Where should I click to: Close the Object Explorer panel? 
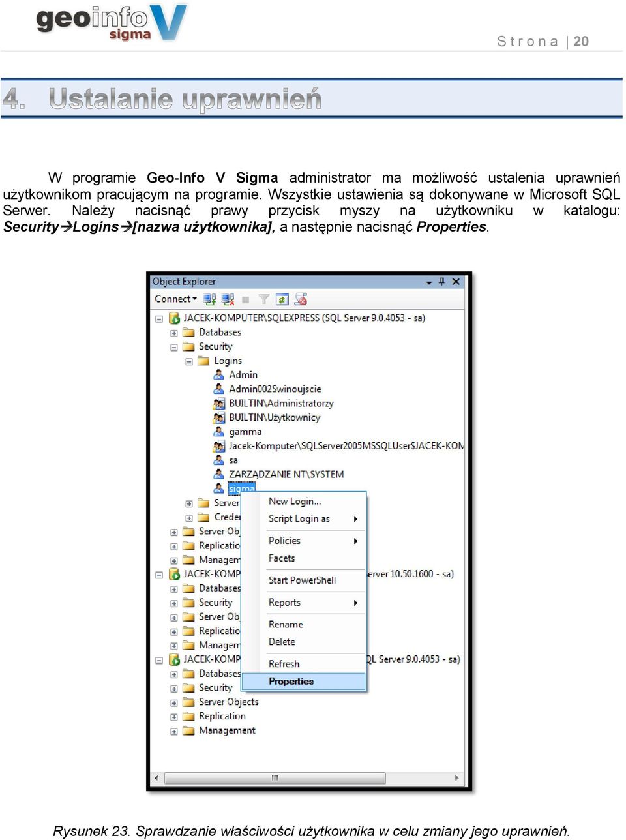[456, 282]
